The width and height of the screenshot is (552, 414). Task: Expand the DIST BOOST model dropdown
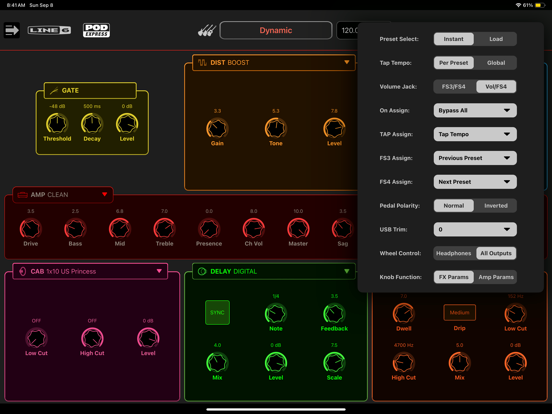pyautogui.click(x=346, y=62)
